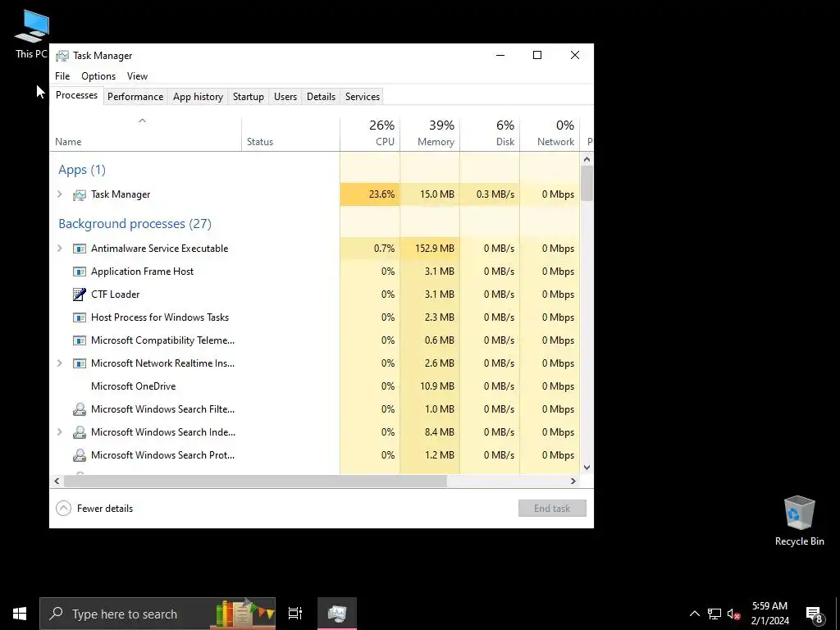Click the Microsoft Compatibility Telemetry icon
The image size is (840, 630).
[x=80, y=340]
